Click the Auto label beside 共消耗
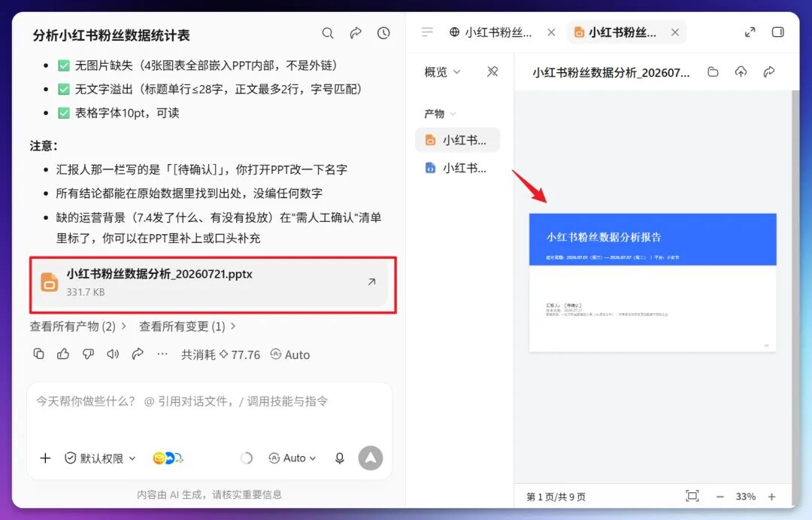Screen dimensions: 812x520 tap(290, 354)
